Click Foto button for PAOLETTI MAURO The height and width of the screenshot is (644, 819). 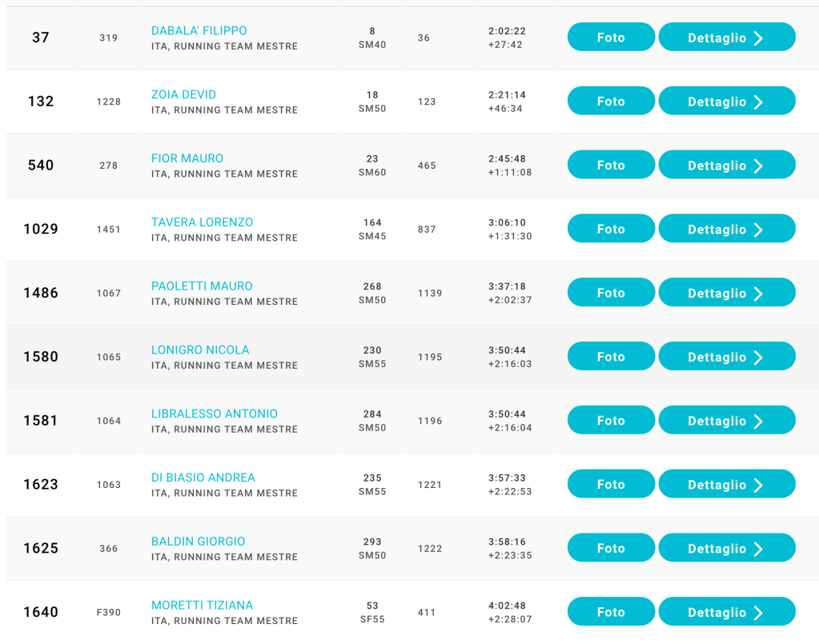(611, 294)
